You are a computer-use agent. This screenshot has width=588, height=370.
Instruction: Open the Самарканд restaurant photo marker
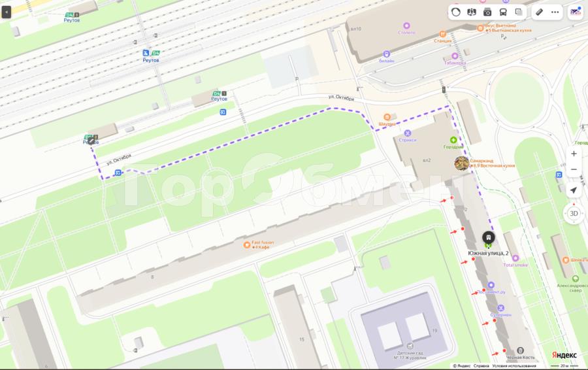coord(462,163)
